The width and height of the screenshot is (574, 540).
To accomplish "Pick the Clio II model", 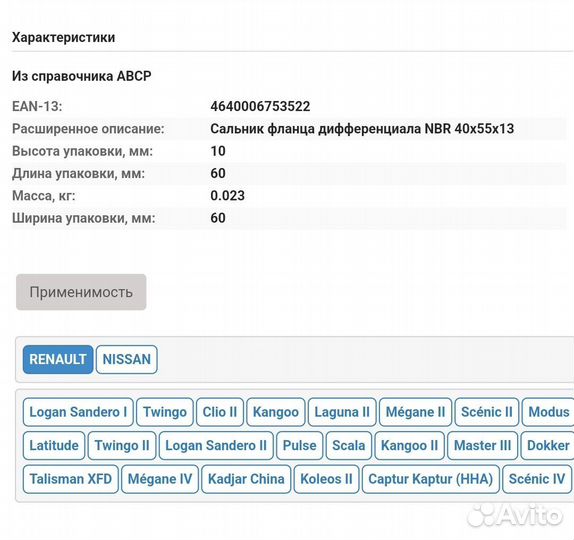I will point(220,412).
